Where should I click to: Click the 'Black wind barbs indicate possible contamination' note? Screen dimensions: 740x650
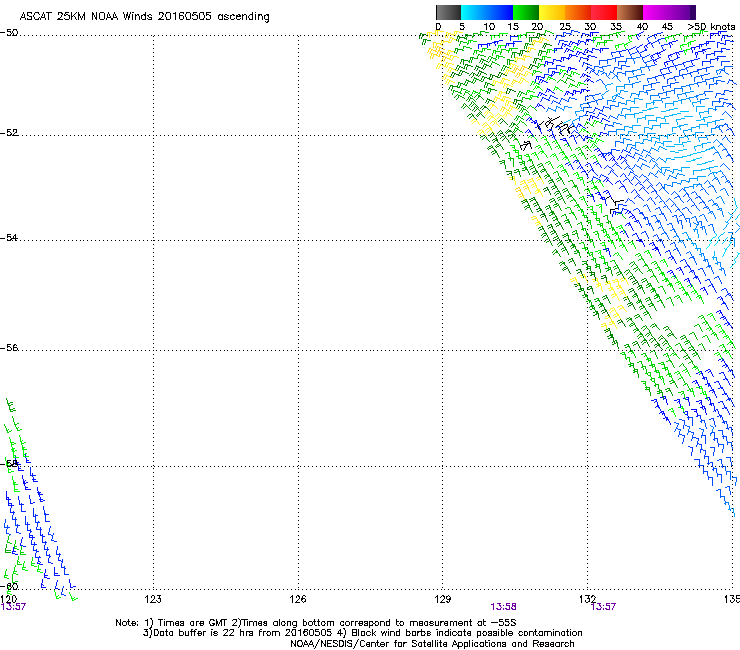[460, 633]
